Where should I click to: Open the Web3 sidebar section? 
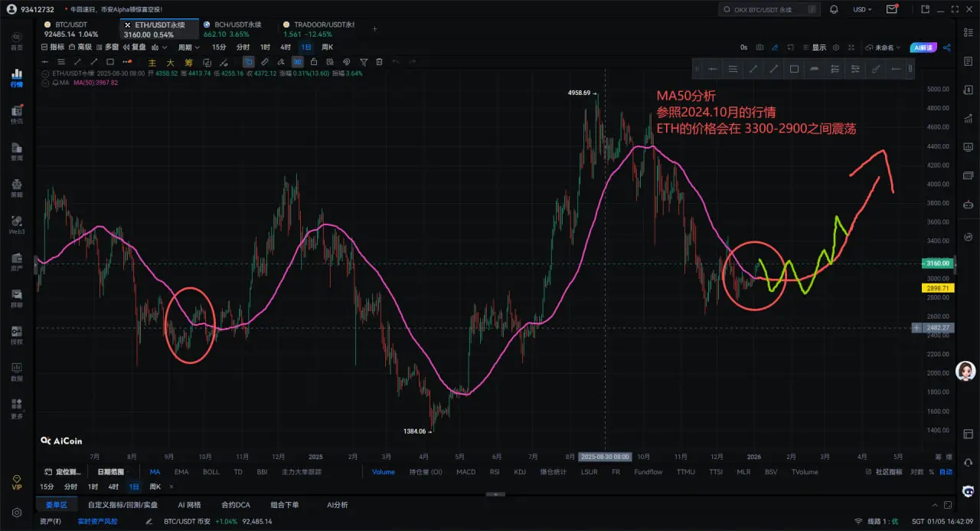coord(16,225)
